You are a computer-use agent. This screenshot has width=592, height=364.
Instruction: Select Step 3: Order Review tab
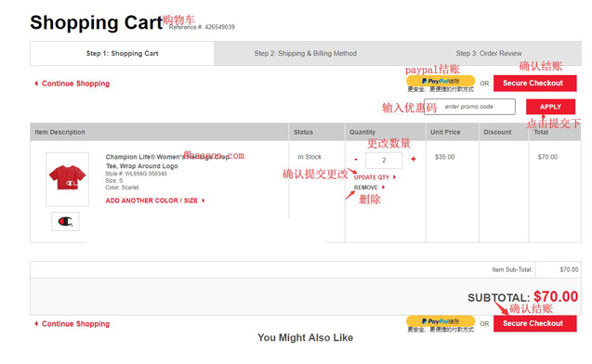coord(489,54)
